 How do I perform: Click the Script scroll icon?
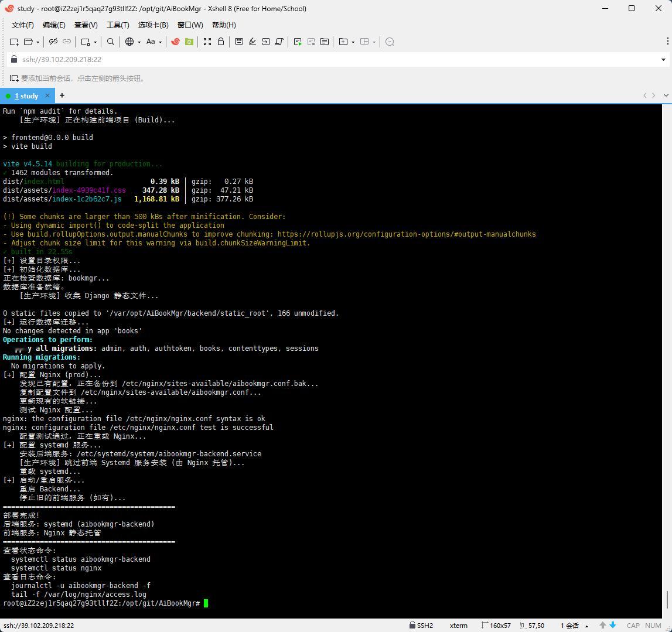pyautogui.click(x=279, y=42)
